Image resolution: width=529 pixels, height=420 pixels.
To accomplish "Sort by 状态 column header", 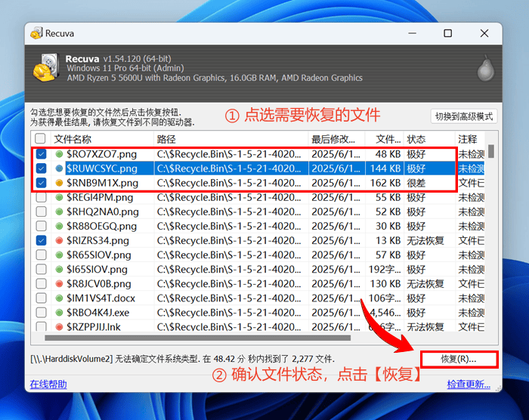I will tap(429, 139).
